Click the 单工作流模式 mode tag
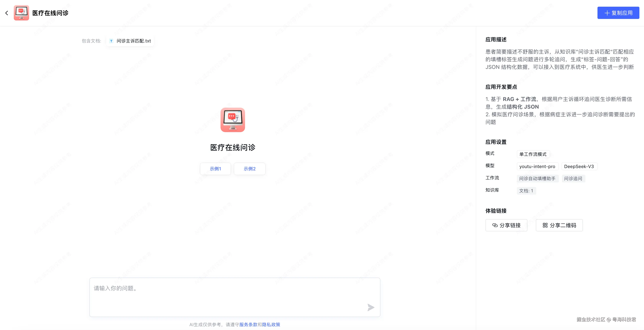Screen dimensions: 644x330 pos(533,154)
